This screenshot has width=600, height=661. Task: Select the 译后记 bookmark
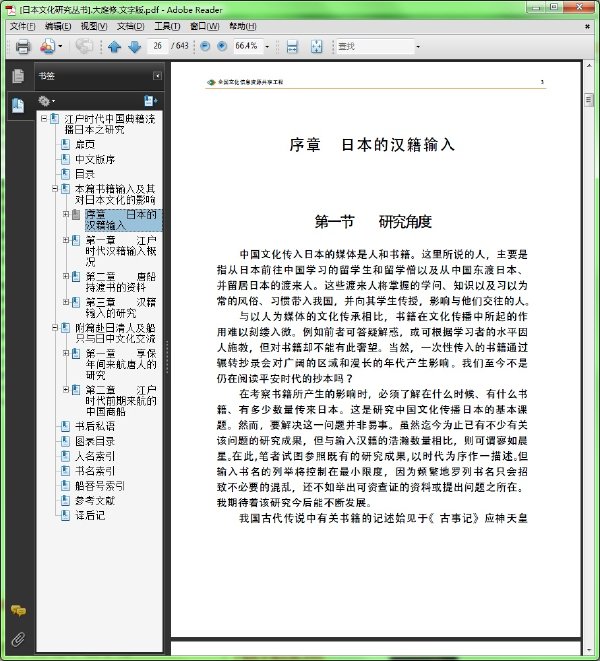pos(90,516)
